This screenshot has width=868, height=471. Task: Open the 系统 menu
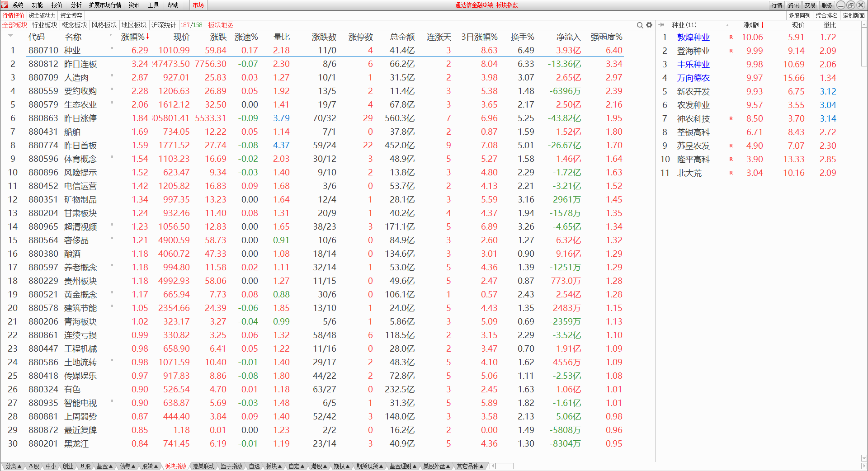pyautogui.click(x=18, y=5)
